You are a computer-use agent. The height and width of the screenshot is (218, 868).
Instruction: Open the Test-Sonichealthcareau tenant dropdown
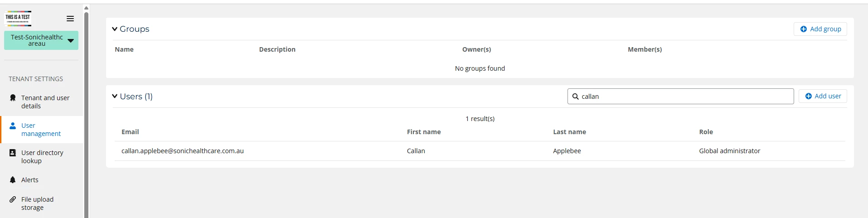[41, 40]
